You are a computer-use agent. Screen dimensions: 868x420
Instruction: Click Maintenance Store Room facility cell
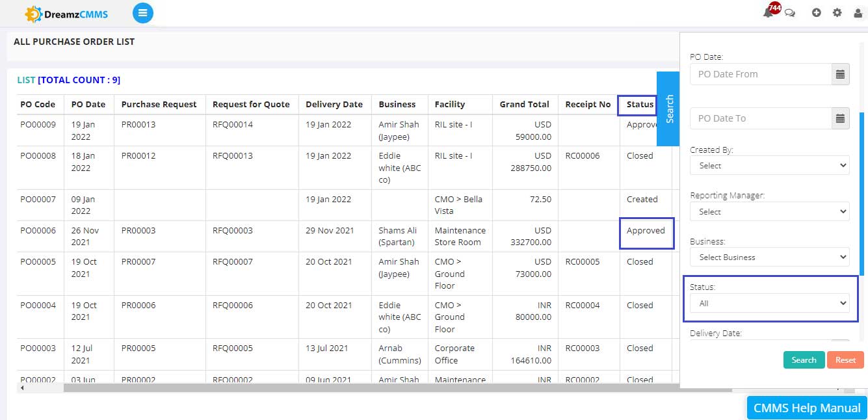460,236
